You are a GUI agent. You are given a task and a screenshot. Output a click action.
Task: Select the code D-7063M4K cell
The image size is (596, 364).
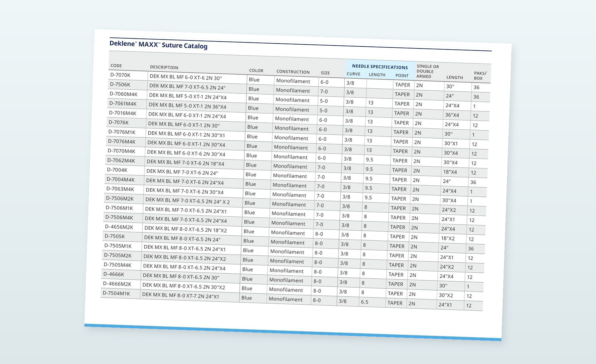coord(120,189)
